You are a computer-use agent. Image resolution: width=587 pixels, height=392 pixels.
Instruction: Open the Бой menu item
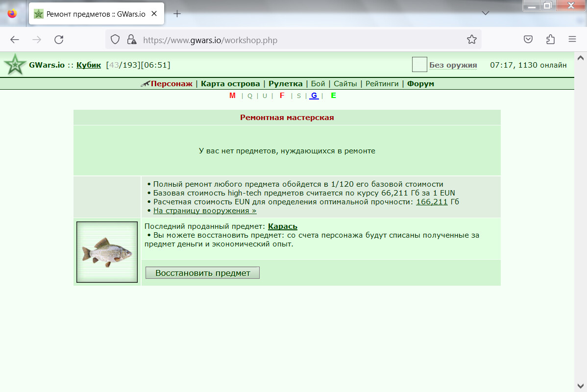[x=318, y=84]
